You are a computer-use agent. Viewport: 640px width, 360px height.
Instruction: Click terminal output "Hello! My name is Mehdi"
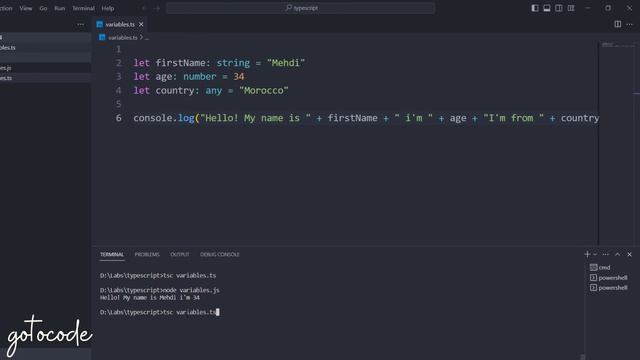click(137, 298)
